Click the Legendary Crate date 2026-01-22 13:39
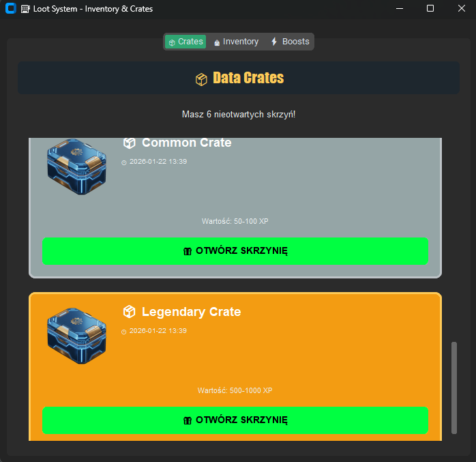Viewport: 476px width, 462px height. [158, 331]
